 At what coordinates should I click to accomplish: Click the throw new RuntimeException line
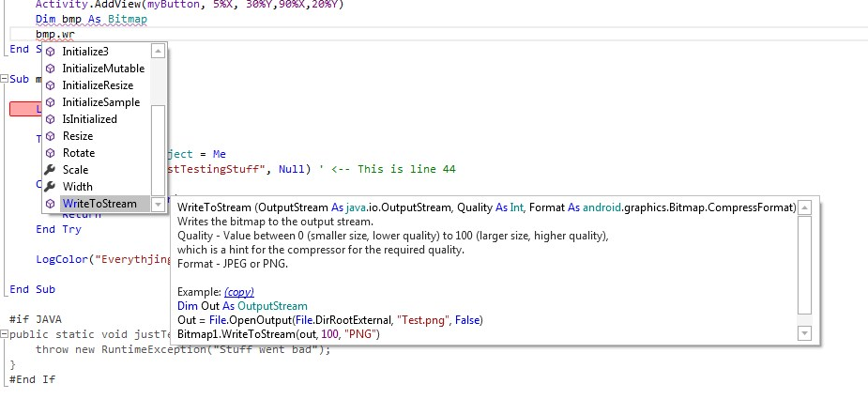tap(183, 349)
